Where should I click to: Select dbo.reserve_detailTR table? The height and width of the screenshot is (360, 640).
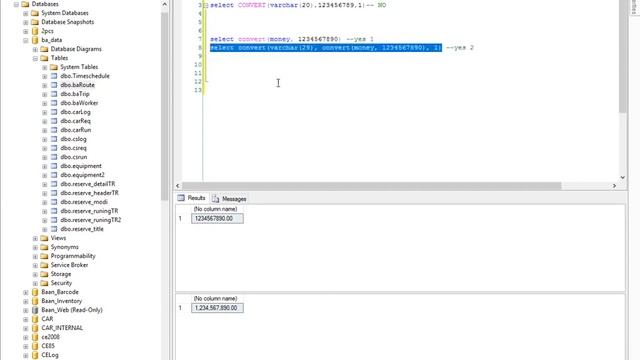click(x=88, y=184)
